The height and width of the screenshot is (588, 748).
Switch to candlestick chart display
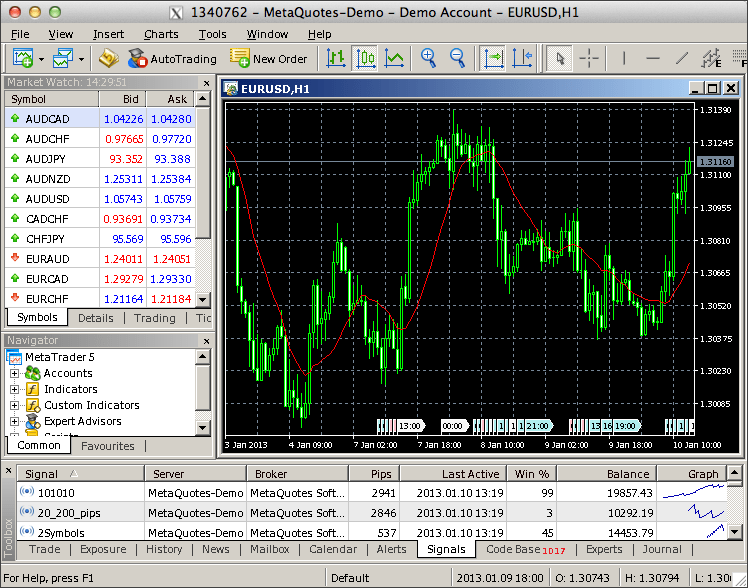(x=365, y=58)
